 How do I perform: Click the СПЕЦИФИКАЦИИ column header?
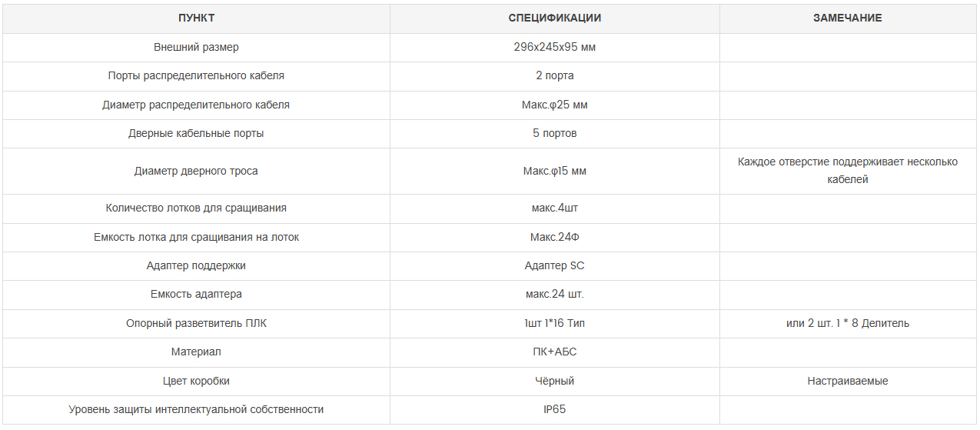tap(555, 18)
